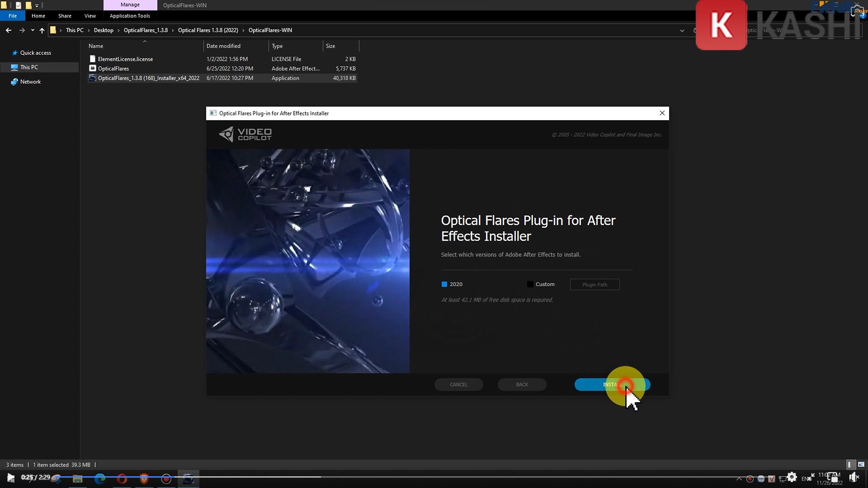The width and height of the screenshot is (868, 488).
Task: Switch to the View ribbon tab
Action: pyautogui.click(x=90, y=15)
